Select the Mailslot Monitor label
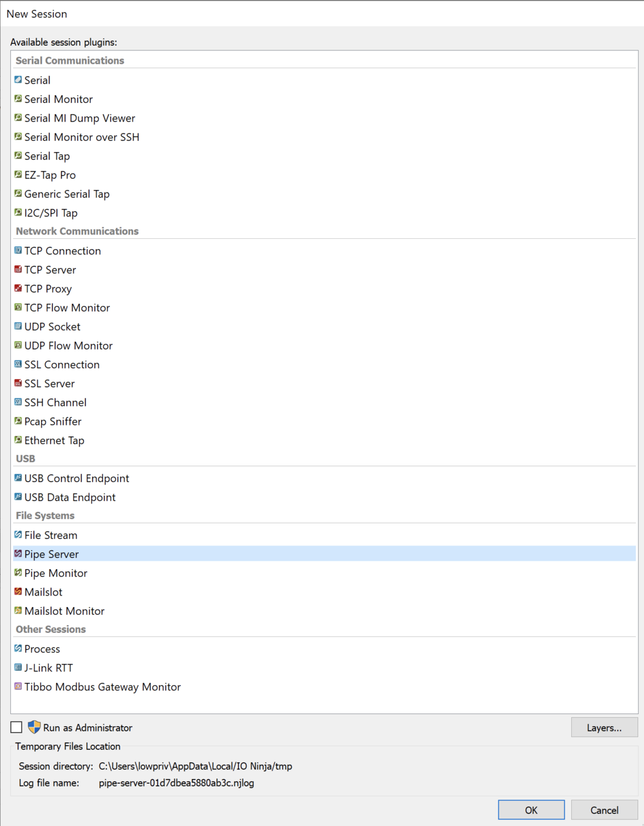644x826 pixels. (x=64, y=611)
